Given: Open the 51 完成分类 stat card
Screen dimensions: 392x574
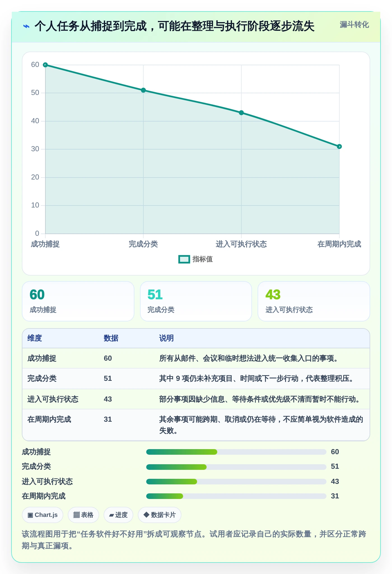Looking at the screenshot, I should [196, 301].
